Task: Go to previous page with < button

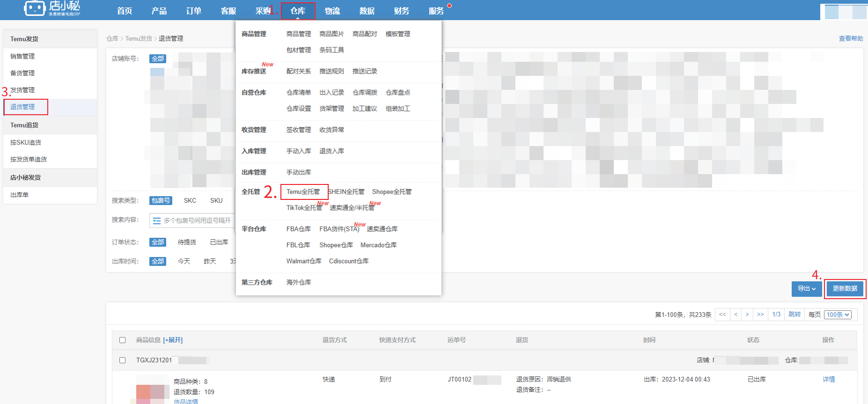Action: coord(736,315)
